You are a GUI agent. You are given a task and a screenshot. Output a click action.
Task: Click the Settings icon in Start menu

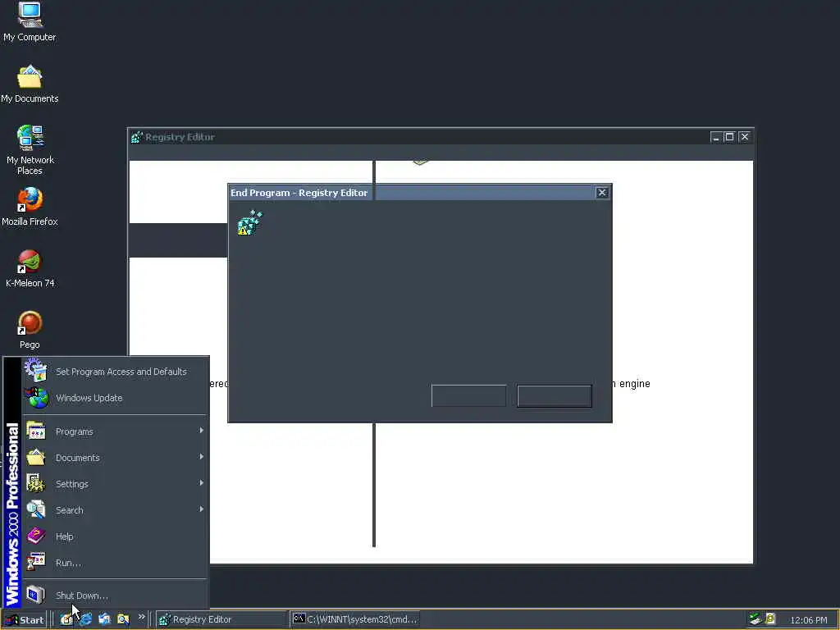coord(36,483)
